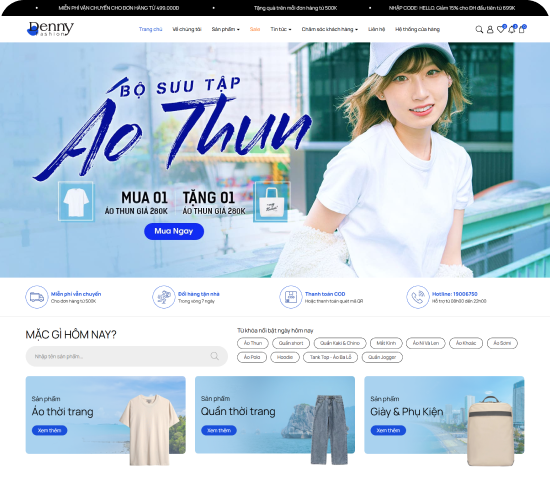
Task: Click the COD payment icon
Action: coord(290,297)
